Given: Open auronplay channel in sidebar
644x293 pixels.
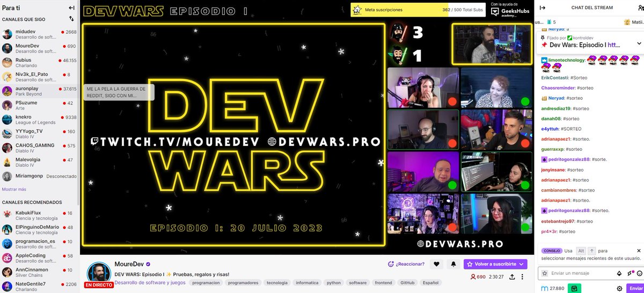Looking at the screenshot, I should 39,91.
